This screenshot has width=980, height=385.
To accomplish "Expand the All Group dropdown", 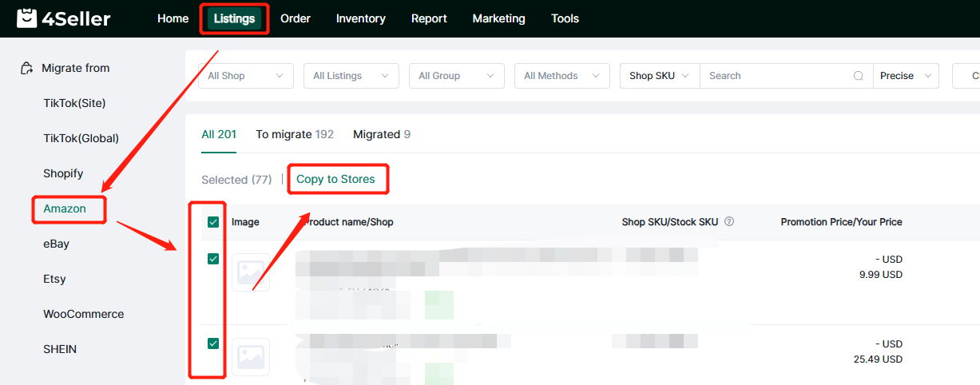I will tap(456, 76).
